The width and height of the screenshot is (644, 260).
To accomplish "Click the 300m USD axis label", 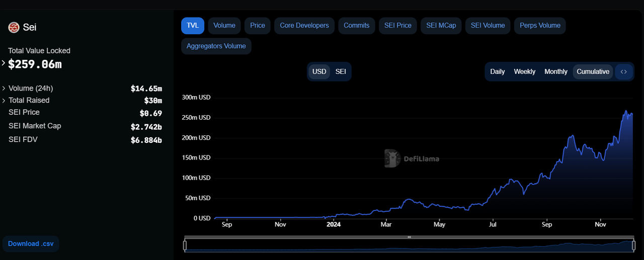I will point(196,97).
